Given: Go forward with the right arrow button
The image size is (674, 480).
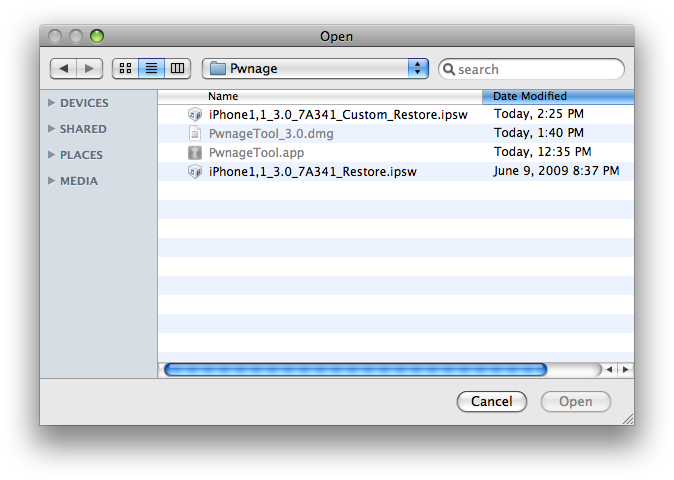Looking at the screenshot, I should 89,68.
